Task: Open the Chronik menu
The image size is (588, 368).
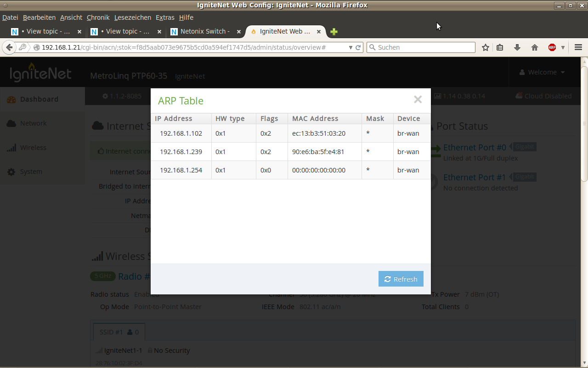Action: [98, 17]
